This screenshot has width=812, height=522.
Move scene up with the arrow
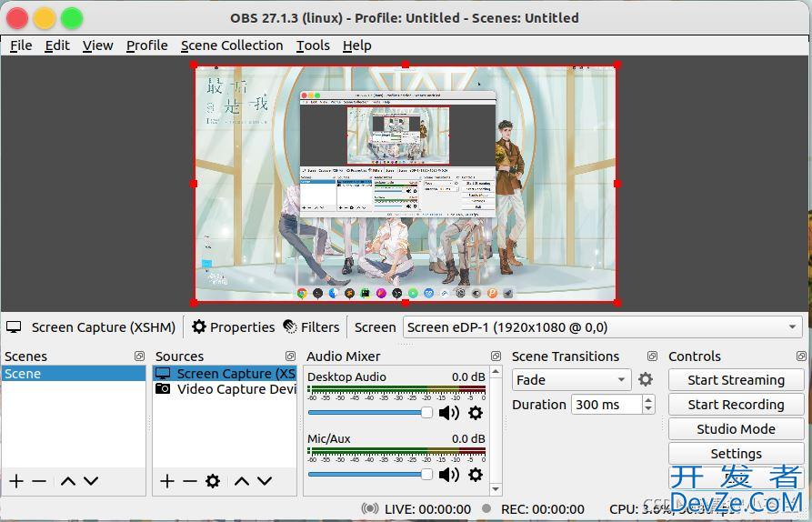68,481
